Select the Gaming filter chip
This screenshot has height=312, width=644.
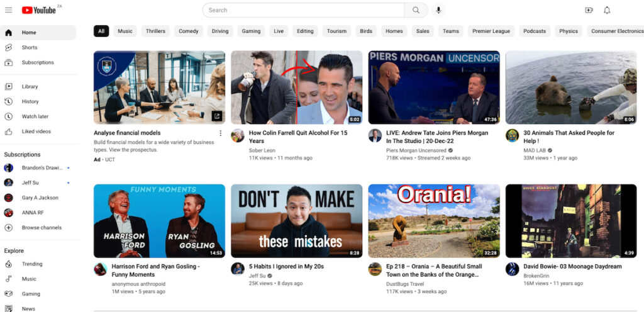251,31
